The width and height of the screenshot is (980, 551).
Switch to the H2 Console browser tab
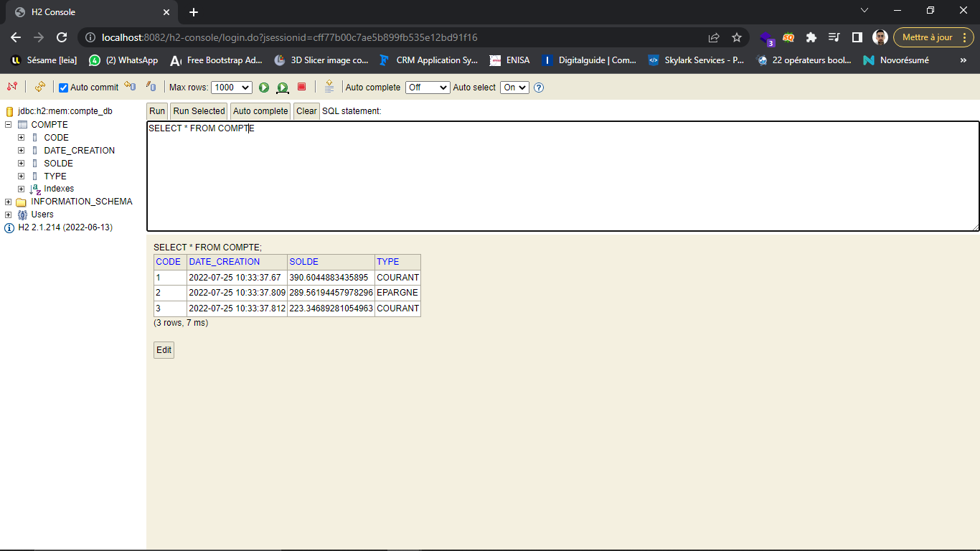pos(86,12)
